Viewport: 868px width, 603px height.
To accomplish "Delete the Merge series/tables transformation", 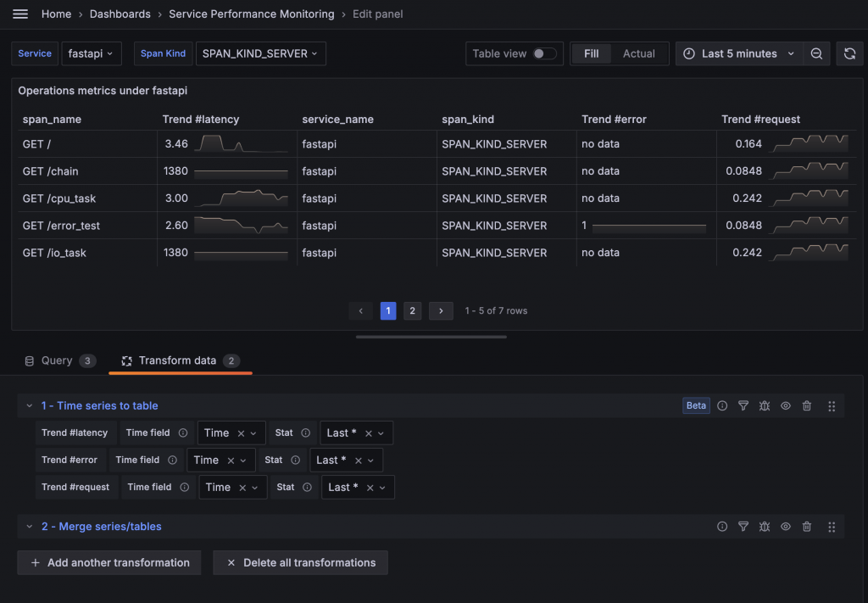I will pos(807,527).
